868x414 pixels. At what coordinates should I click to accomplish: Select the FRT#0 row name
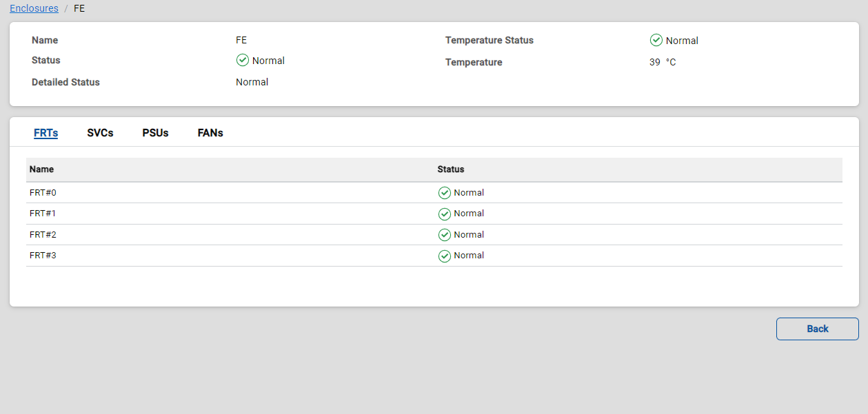click(43, 193)
